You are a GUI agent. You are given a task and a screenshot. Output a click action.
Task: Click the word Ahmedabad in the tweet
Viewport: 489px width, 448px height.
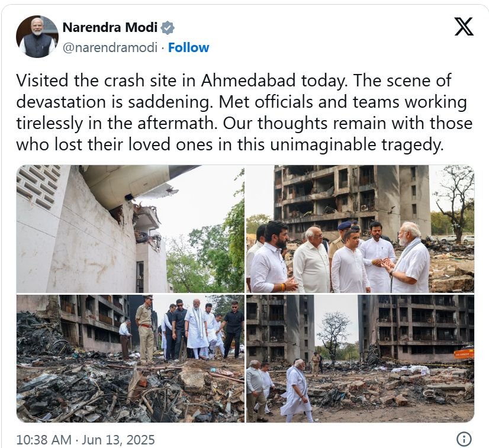[248, 80]
